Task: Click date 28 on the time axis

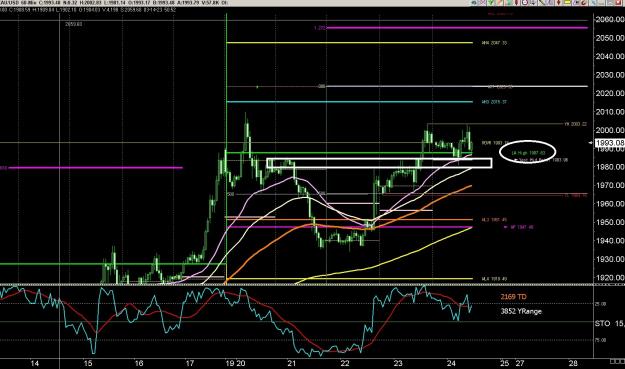Action: 573,363
